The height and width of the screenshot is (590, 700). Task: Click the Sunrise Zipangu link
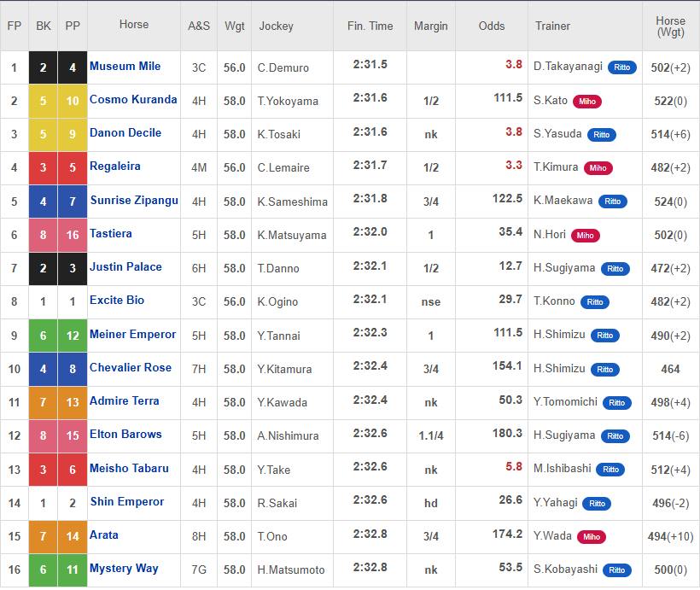tap(134, 200)
